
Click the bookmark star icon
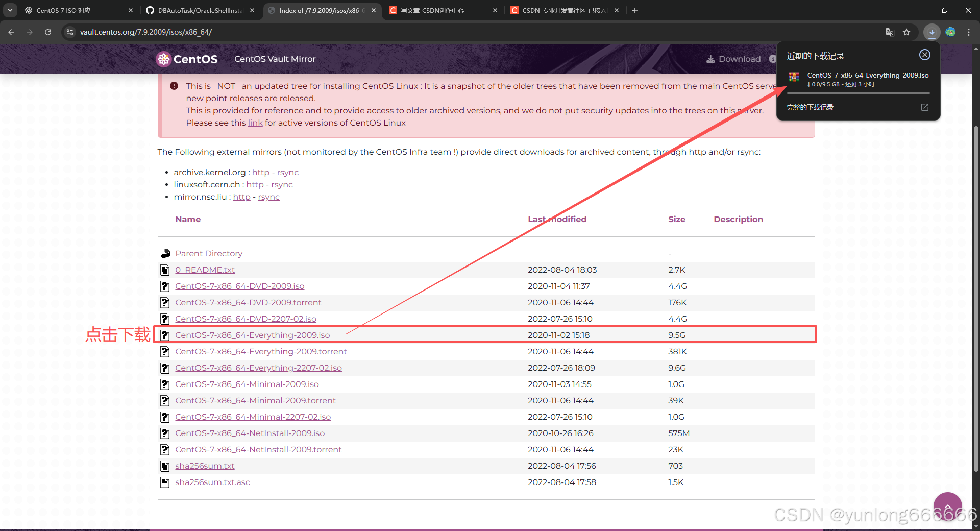907,32
